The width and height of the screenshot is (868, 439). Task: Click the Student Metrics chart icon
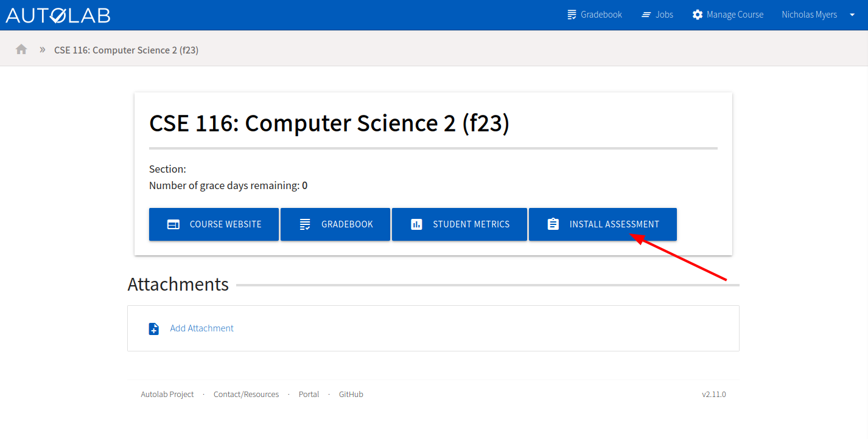[x=416, y=224]
